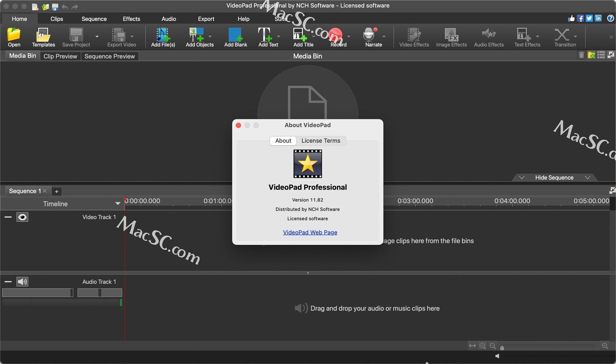616x364 pixels.
Task: Apply Video Effects
Action: click(414, 37)
